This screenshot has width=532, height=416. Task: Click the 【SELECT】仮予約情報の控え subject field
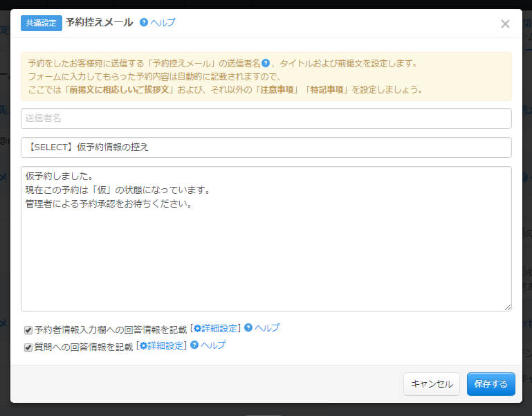[x=266, y=147]
